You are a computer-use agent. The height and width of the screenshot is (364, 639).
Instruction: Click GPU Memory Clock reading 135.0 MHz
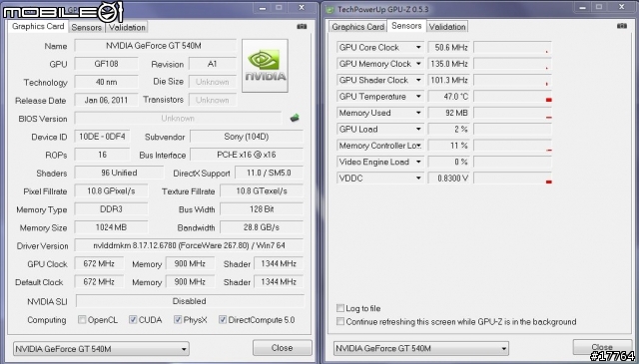(x=448, y=64)
